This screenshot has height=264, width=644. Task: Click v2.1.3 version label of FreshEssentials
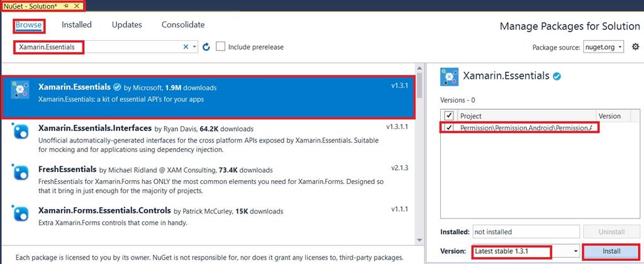tap(399, 168)
